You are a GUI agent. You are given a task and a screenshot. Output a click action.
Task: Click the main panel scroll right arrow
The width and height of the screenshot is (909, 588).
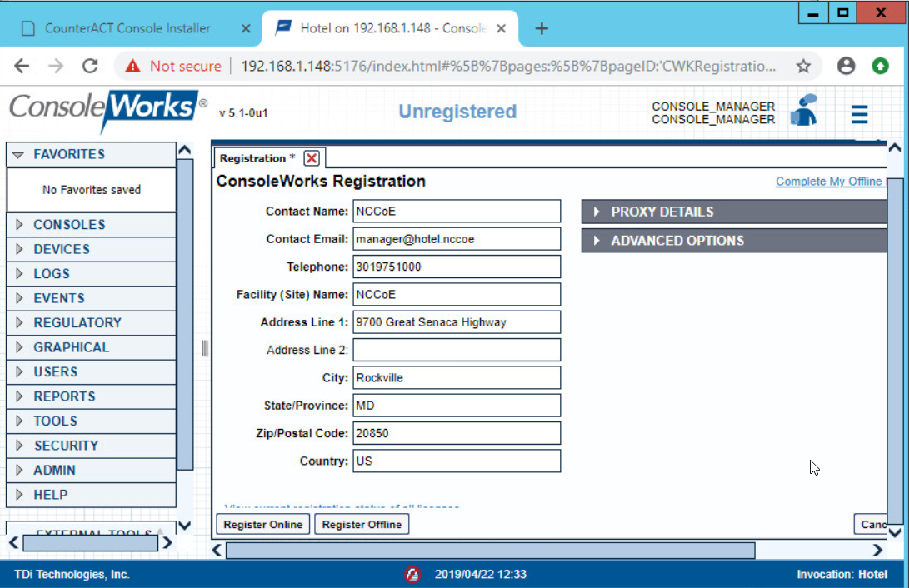click(x=877, y=550)
